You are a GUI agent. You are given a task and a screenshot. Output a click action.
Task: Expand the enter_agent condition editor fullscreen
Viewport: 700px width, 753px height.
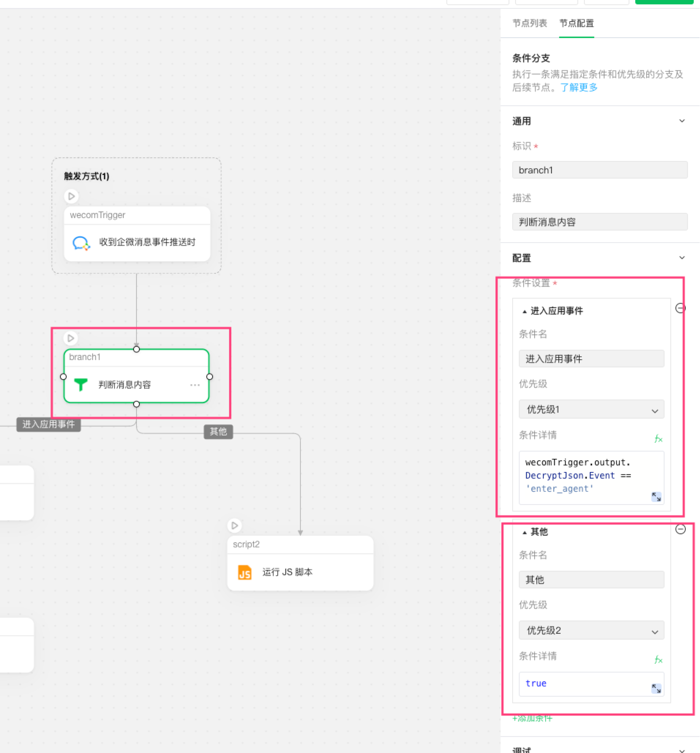click(656, 497)
